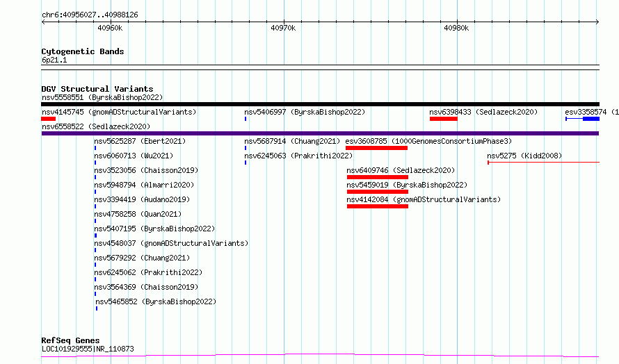Select red bar under nsv5459019
This screenshot has width=619, height=364.
[378, 192]
